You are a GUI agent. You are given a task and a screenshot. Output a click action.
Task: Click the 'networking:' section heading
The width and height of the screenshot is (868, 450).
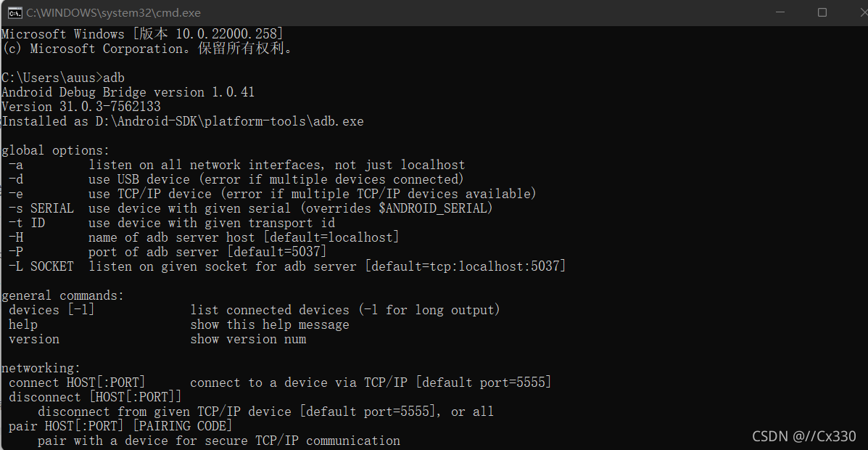pos(41,367)
